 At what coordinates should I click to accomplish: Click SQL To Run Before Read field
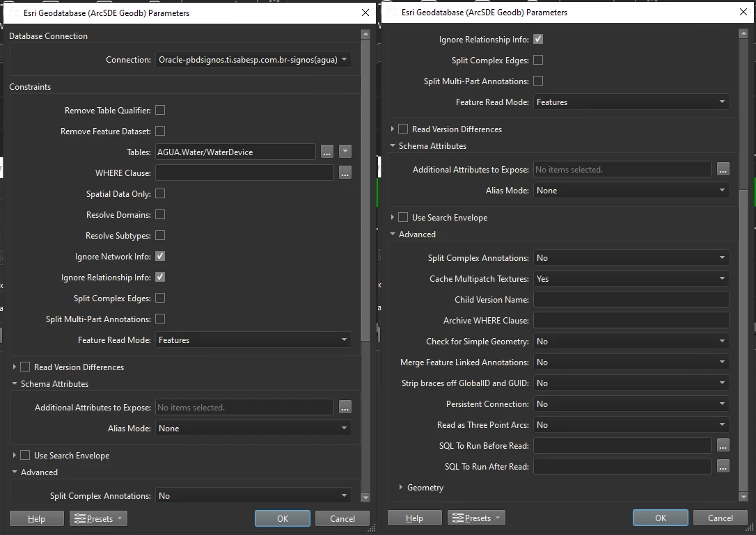(622, 446)
